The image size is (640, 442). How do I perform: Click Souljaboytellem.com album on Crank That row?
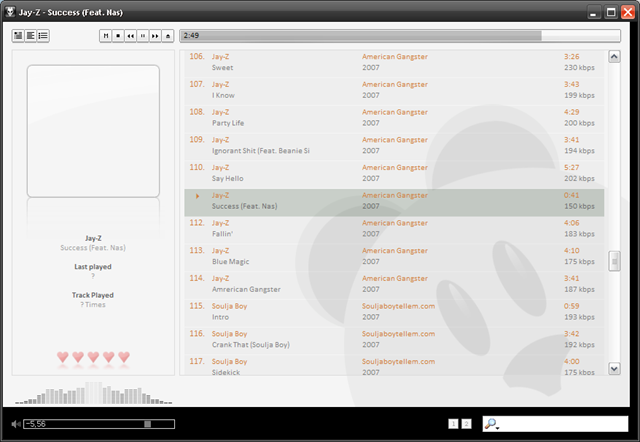(398, 334)
